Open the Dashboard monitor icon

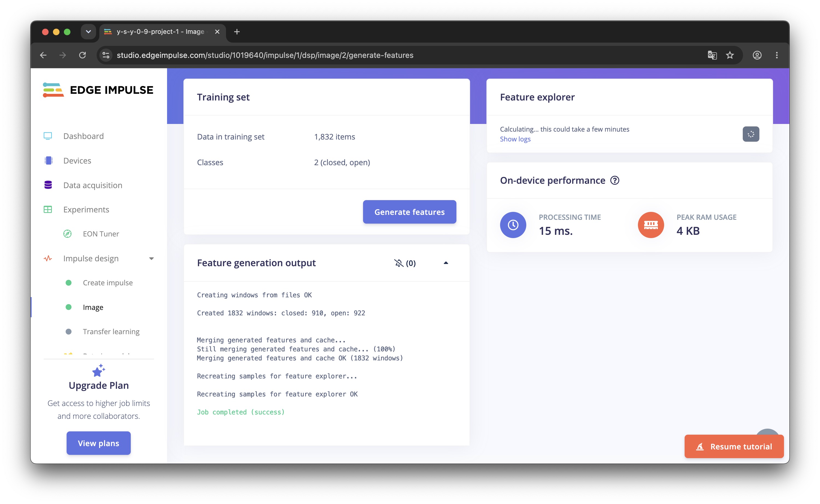pos(48,136)
